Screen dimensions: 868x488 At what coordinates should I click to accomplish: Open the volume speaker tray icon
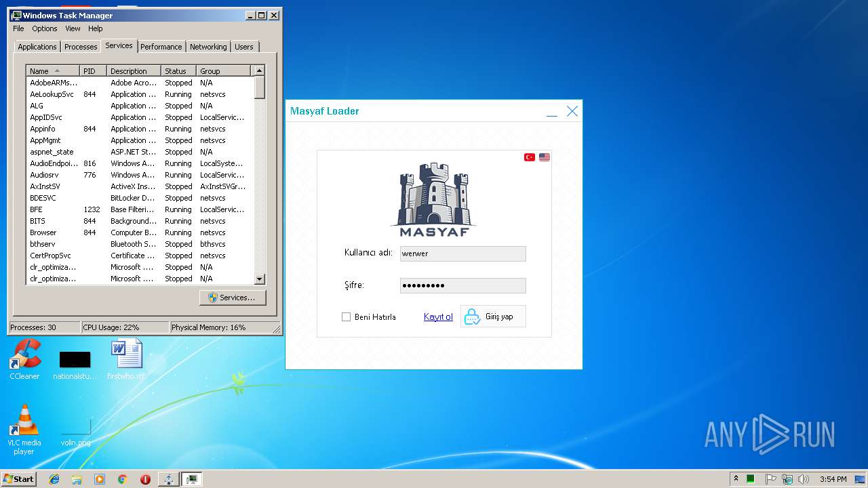point(804,479)
